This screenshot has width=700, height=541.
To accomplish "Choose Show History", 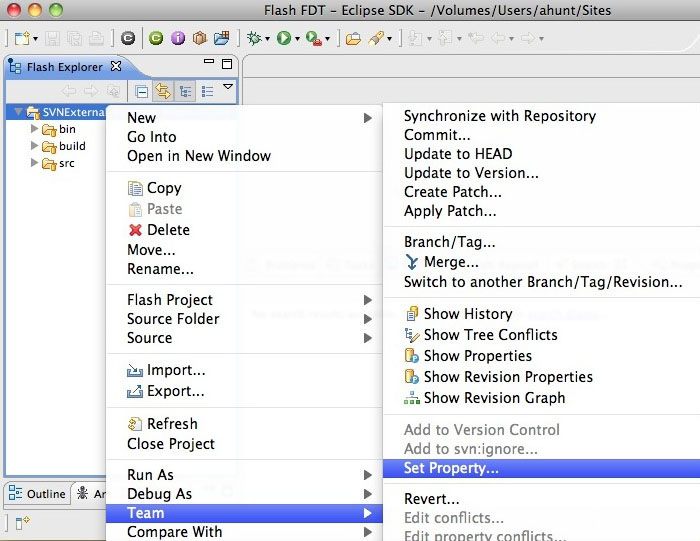I will click(x=542, y=314).
